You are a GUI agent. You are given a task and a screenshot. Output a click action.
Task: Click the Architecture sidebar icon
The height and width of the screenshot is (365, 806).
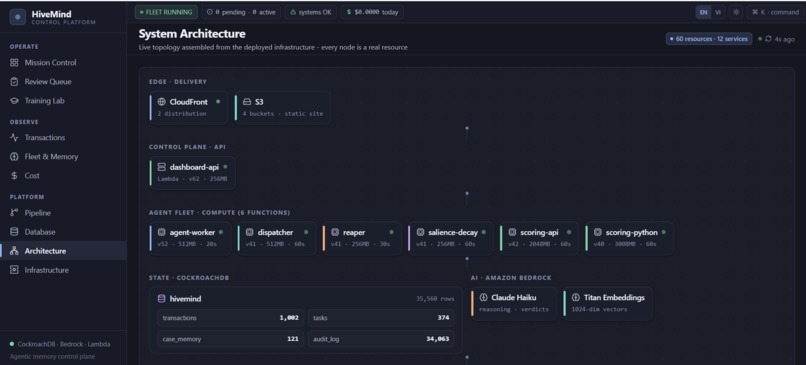(x=14, y=251)
